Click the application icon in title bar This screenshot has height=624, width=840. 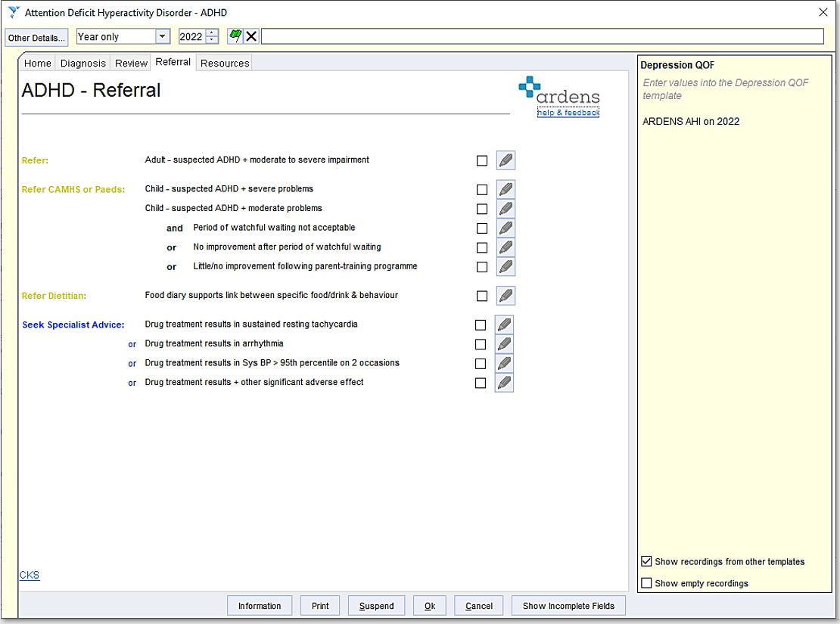coord(14,12)
